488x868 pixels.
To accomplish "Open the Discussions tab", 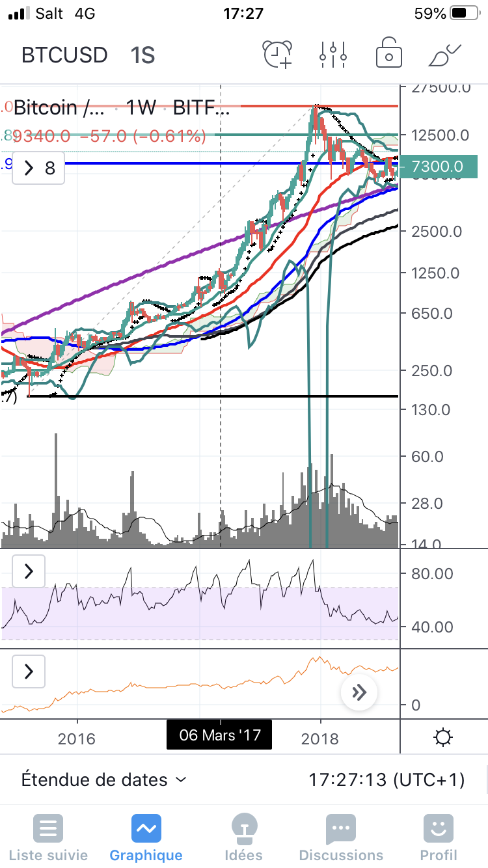I will click(x=340, y=829).
